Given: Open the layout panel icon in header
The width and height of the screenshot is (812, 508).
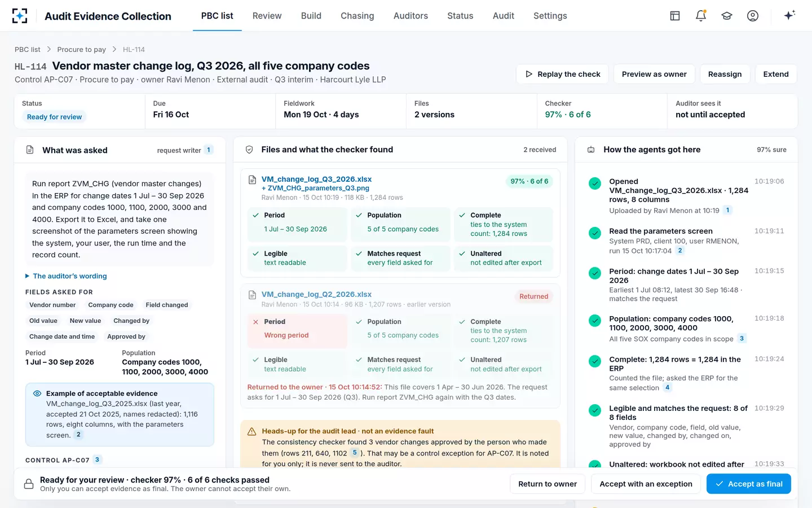Looking at the screenshot, I should click(675, 16).
